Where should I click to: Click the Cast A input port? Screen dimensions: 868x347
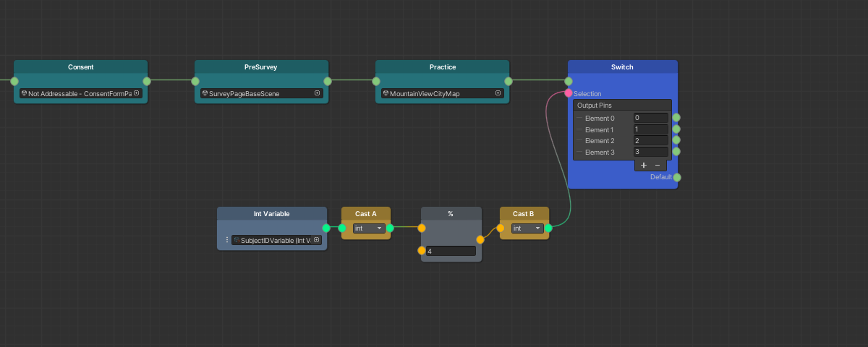coord(342,228)
